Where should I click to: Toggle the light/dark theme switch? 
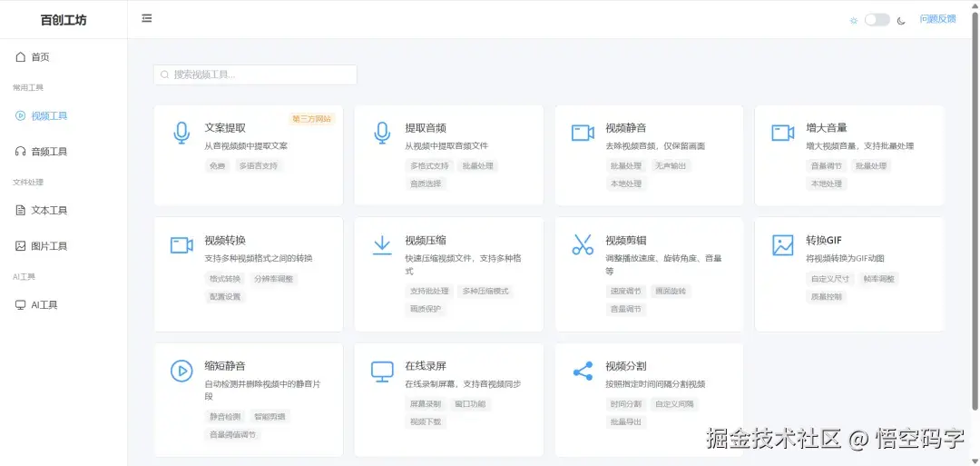point(877,20)
